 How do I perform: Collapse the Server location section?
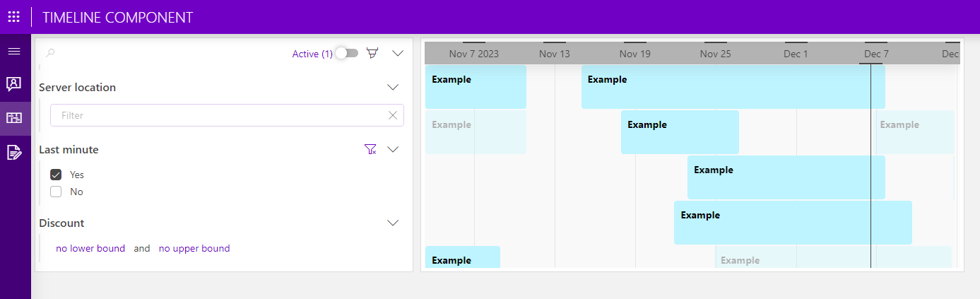[394, 87]
